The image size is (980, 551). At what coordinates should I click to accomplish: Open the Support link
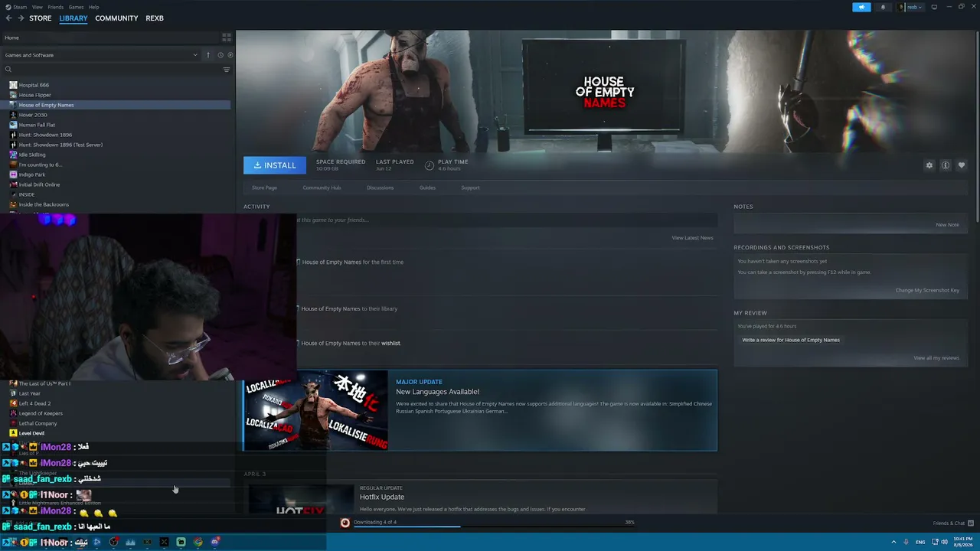click(470, 187)
